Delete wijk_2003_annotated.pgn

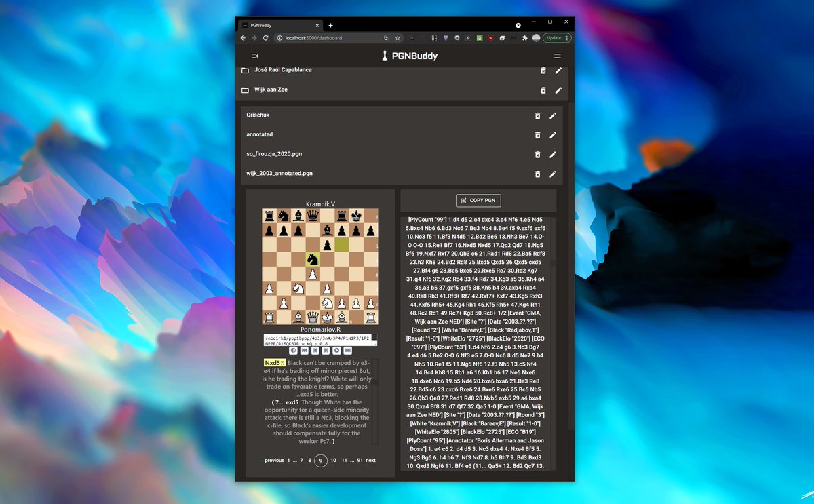537,174
